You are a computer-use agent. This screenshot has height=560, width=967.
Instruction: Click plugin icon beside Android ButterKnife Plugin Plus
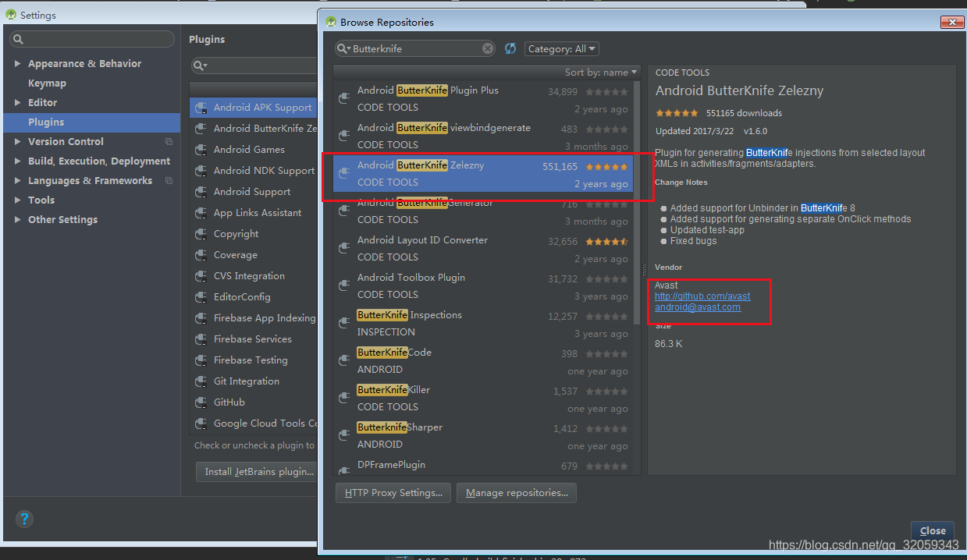tap(343, 98)
